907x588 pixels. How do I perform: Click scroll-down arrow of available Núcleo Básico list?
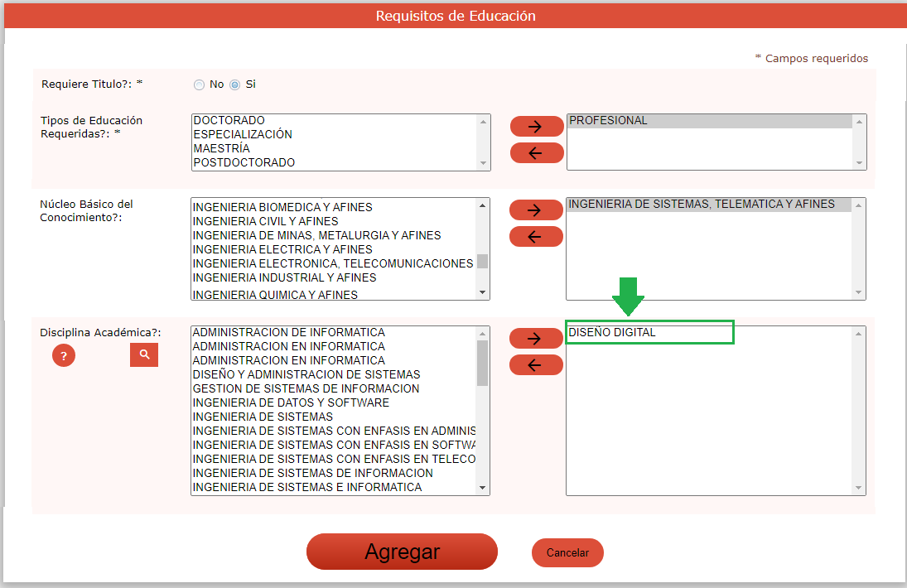[x=482, y=292]
